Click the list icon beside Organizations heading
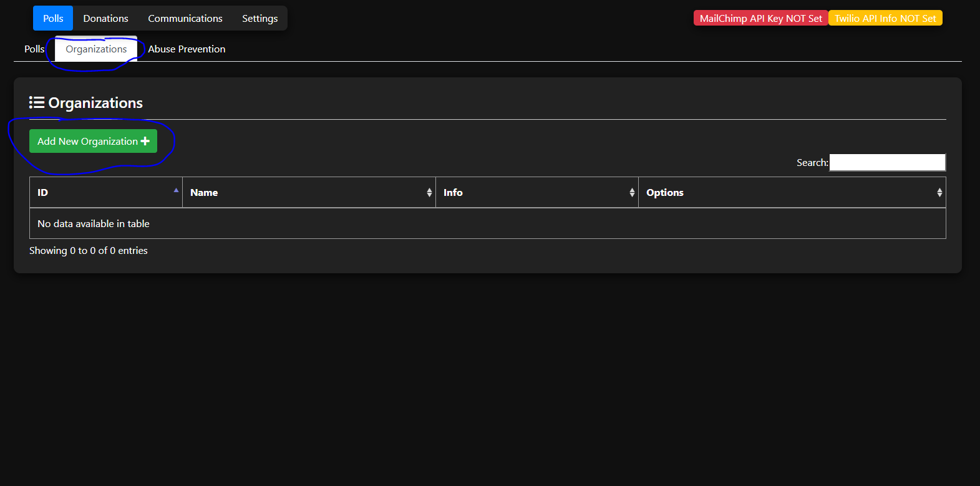 pos(37,103)
